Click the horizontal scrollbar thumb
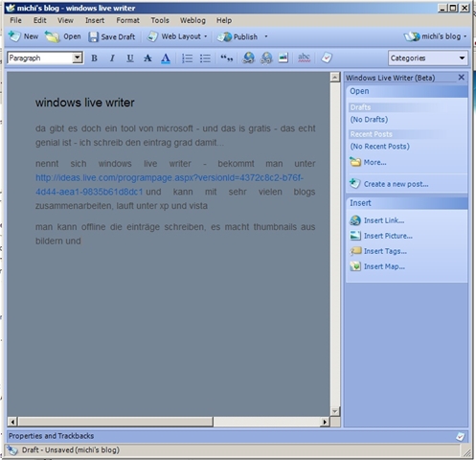The image size is (476, 460). pyautogui.click(x=115, y=422)
